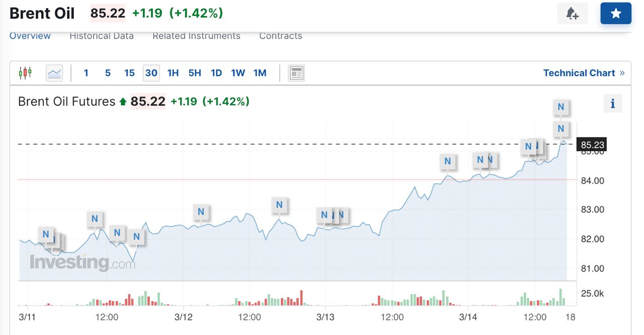Click the blue star watchlist button

(615, 14)
